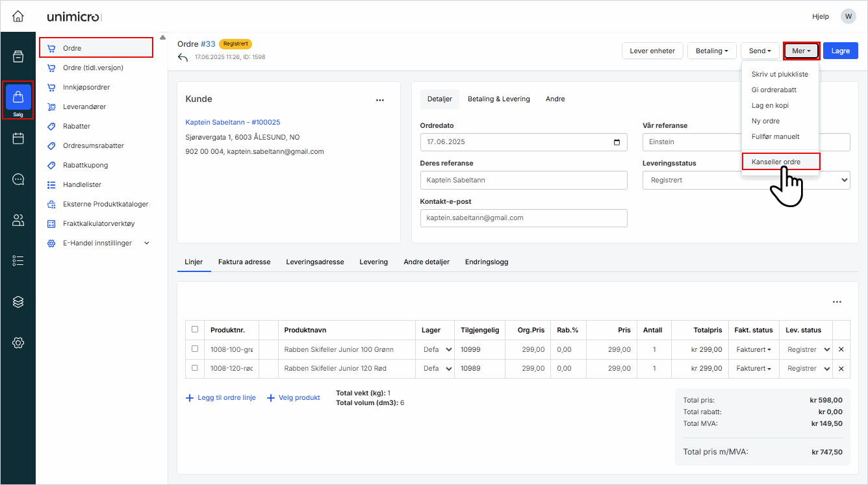Open the Salg shopping bag module
Screen dimensions: 868x485
[18, 97]
